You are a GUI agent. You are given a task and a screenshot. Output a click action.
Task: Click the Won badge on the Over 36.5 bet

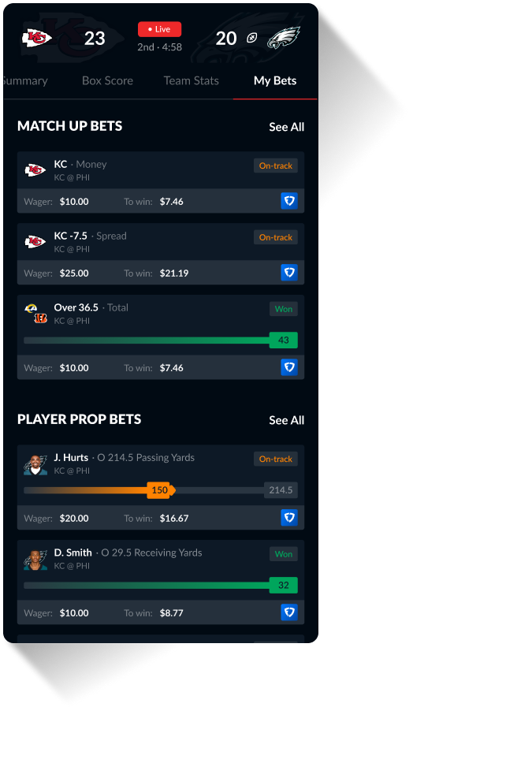click(283, 309)
